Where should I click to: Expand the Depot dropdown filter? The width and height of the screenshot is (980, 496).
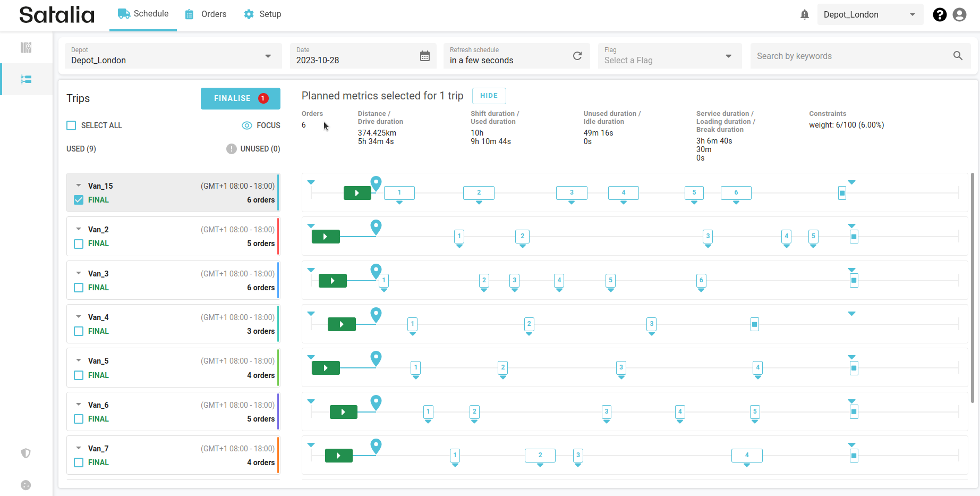268,56
